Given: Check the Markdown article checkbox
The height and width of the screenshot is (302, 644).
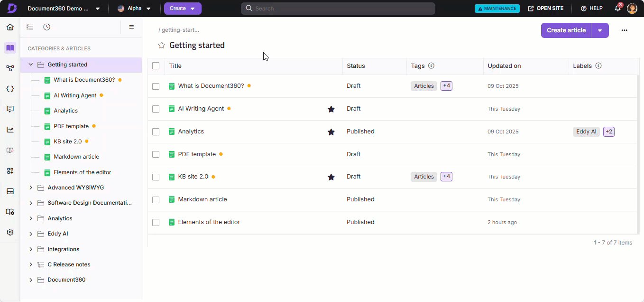Looking at the screenshot, I should [156, 200].
